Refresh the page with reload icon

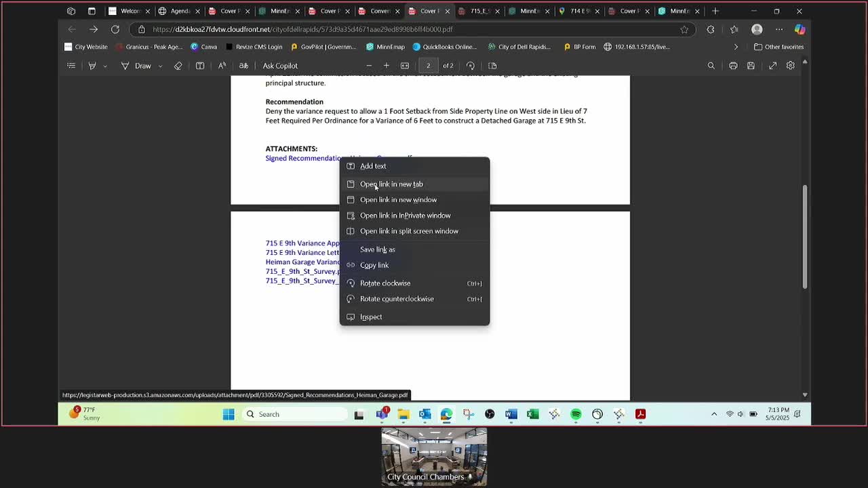point(115,29)
